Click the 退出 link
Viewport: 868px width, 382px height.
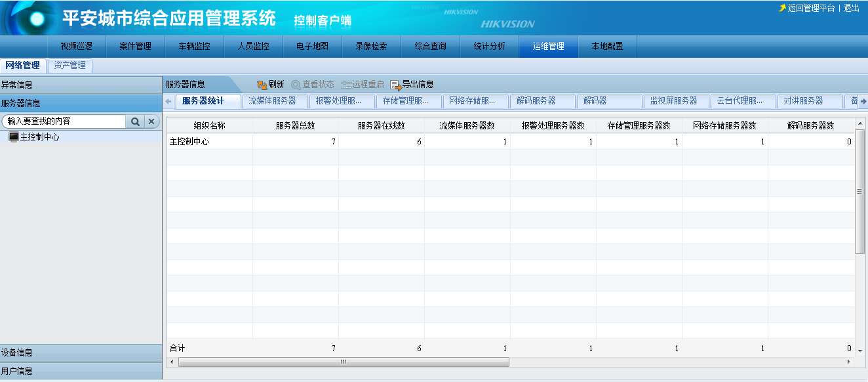[x=851, y=8]
